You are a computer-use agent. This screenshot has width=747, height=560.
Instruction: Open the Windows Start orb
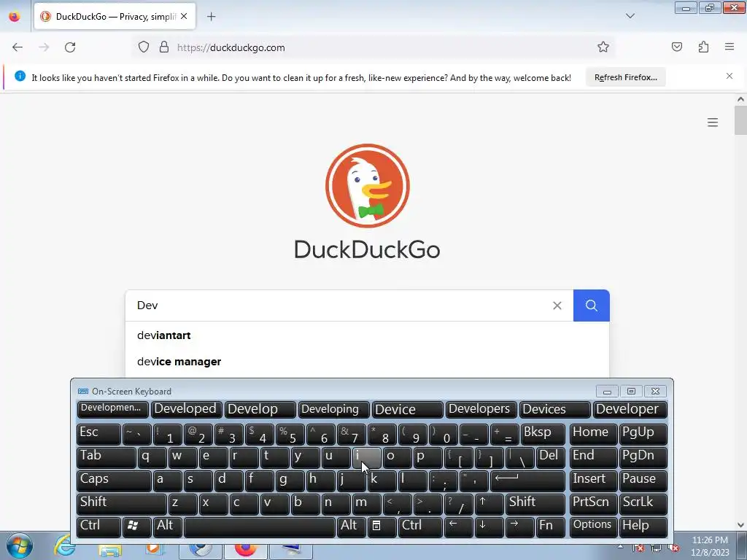tap(20, 545)
